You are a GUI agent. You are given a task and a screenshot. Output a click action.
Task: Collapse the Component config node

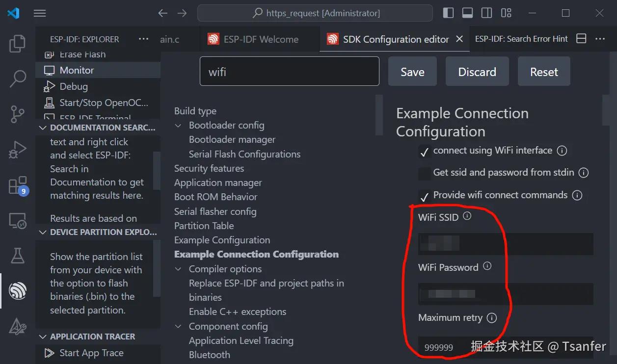click(x=178, y=327)
